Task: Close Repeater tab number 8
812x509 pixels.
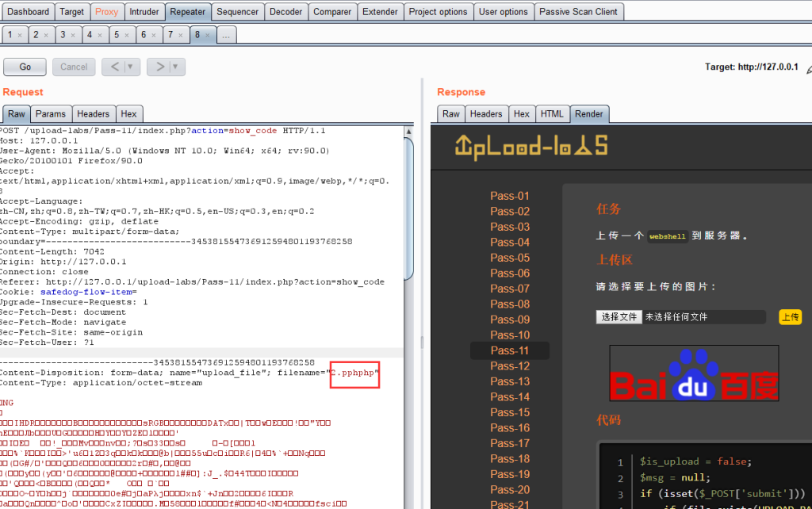Action: pos(208,36)
